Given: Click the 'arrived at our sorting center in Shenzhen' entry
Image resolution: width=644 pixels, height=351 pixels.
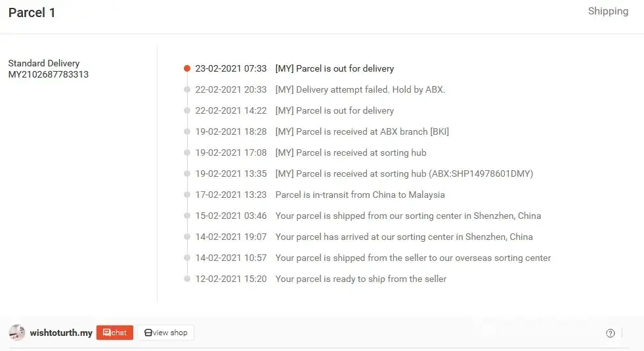Looking at the screenshot, I should pos(404,237).
